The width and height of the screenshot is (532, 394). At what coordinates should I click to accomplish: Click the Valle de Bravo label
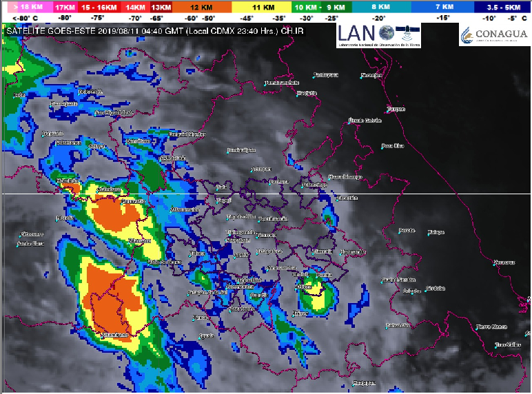[x=165, y=262]
